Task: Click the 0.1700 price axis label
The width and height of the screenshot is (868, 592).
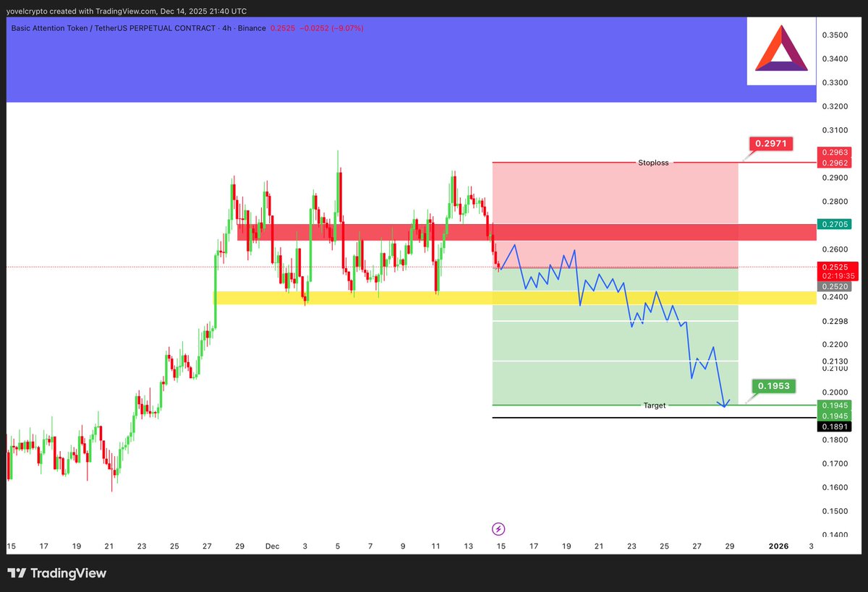Action: pos(835,463)
